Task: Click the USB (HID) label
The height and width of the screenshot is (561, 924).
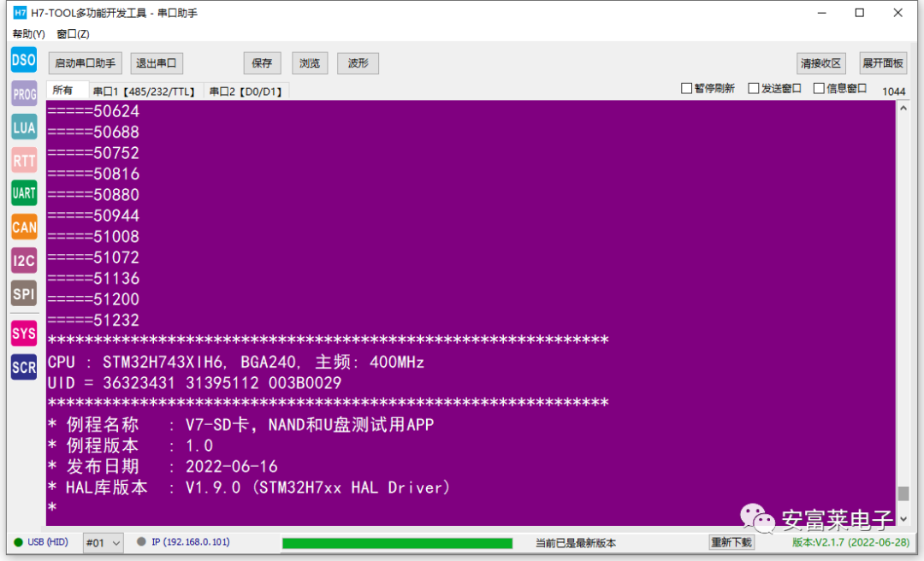Action: [48, 541]
